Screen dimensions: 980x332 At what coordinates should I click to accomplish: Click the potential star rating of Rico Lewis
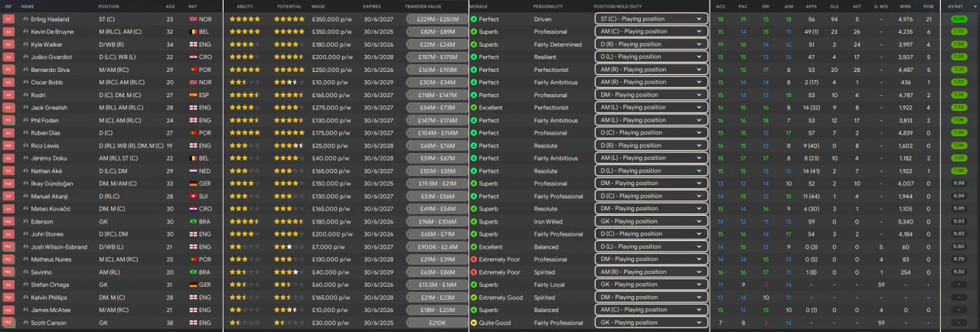[x=289, y=145]
